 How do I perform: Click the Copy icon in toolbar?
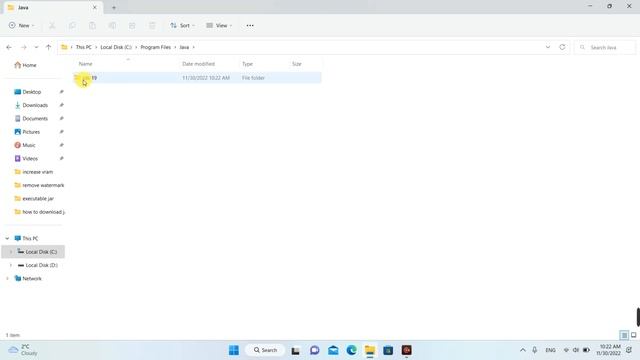point(72,25)
